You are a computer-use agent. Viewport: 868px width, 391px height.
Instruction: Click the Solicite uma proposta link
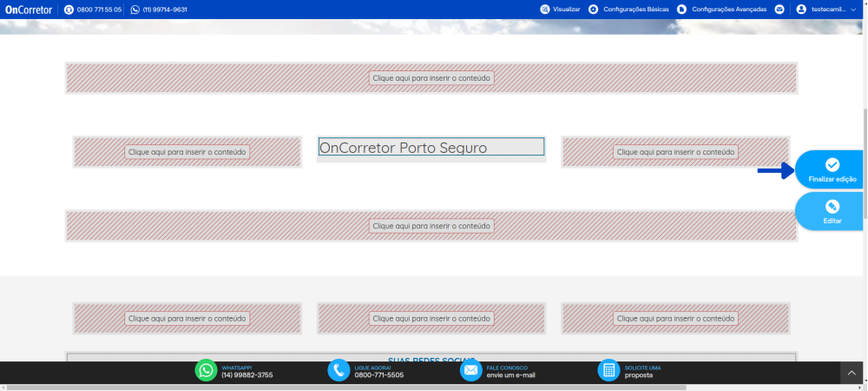(x=642, y=371)
